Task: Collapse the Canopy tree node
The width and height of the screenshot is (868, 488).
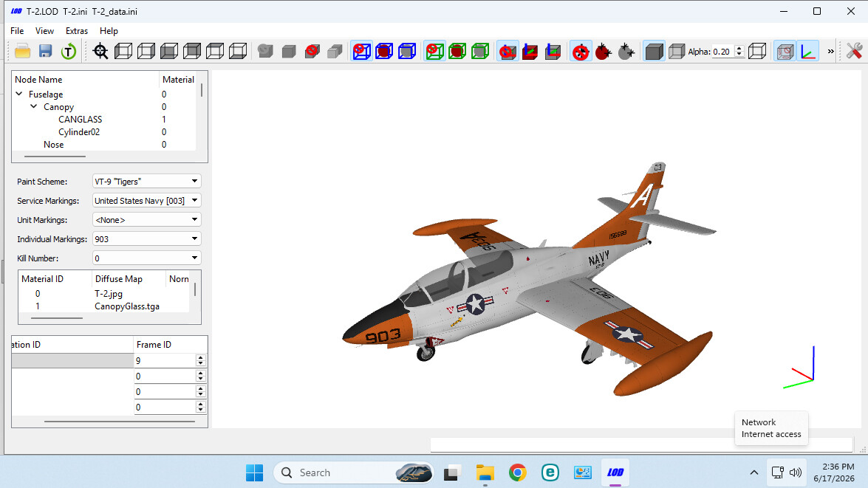Action: (x=34, y=106)
